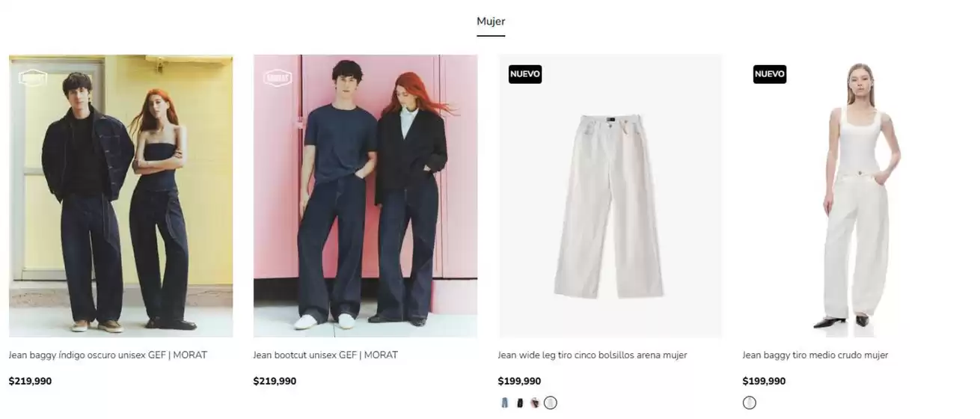
Task: Click title Jean baggy tiro medio crudo mujer
Action: click(x=815, y=355)
